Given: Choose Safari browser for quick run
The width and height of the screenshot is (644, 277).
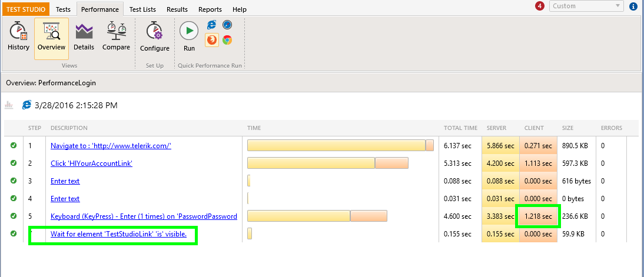Looking at the screenshot, I should 227,25.
